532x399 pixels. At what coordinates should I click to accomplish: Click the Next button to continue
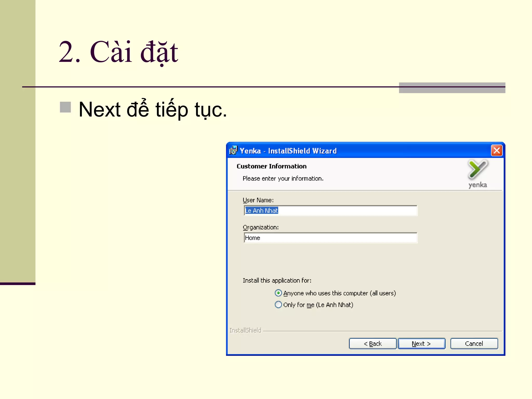(x=421, y=343)
